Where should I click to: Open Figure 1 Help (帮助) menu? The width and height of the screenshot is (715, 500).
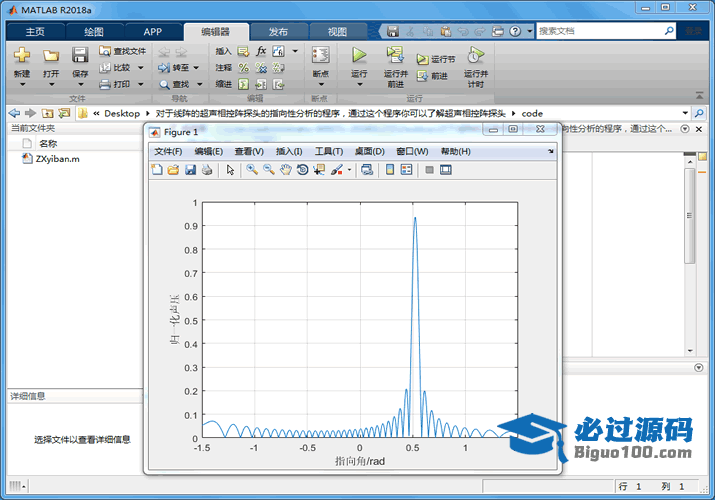coord(455,151)
